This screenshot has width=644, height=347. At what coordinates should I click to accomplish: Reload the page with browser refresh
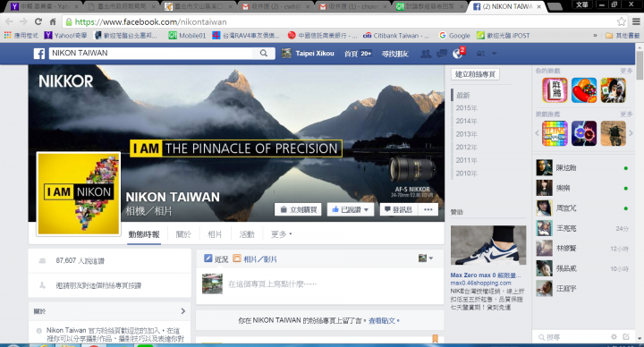tap(38, 21)
